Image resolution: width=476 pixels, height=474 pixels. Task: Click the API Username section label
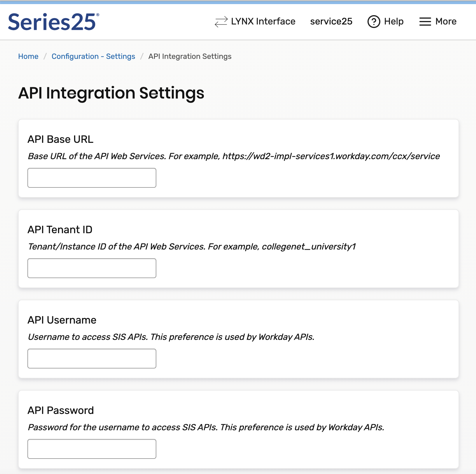tap(62, 320)
